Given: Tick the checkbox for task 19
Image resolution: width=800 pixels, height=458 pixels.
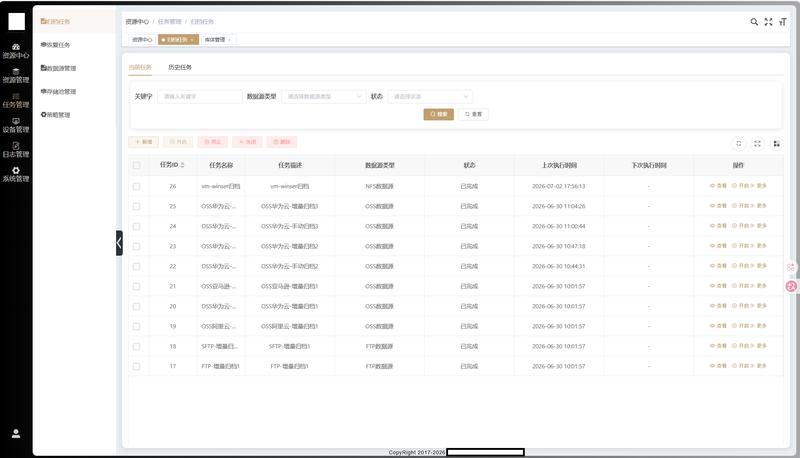Looking at the screenshot, I should pos(136,326).
